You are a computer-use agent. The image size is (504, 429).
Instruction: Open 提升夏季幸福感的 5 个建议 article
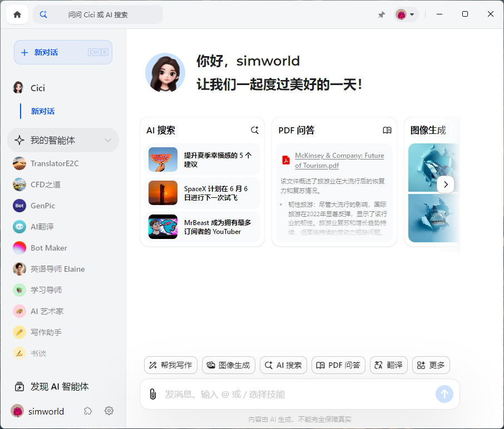click(x=202, y=159)
